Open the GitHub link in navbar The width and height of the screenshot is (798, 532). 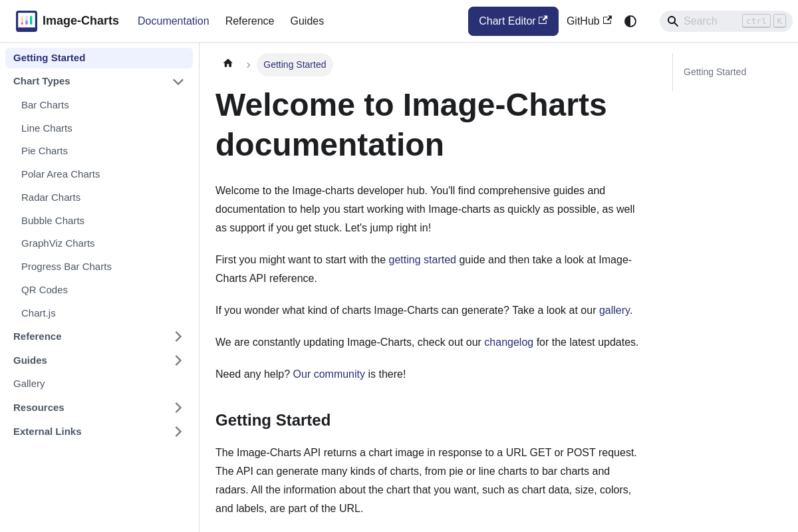[589, 21]
